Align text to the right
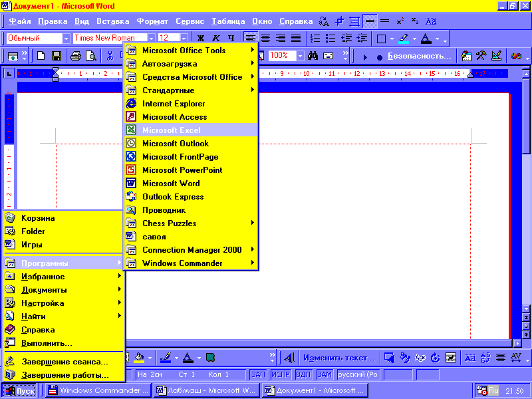This screenshot has width=532, height=399. coord(281,39)
